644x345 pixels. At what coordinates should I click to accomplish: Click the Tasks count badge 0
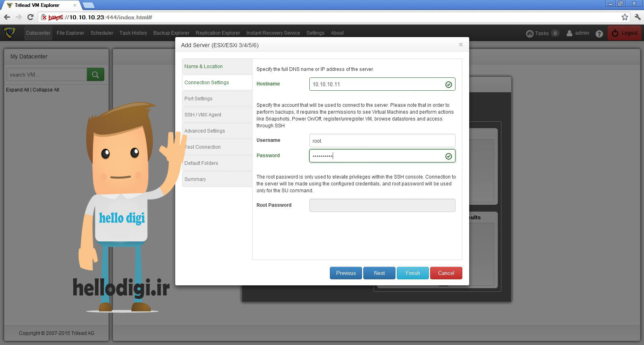555,33
